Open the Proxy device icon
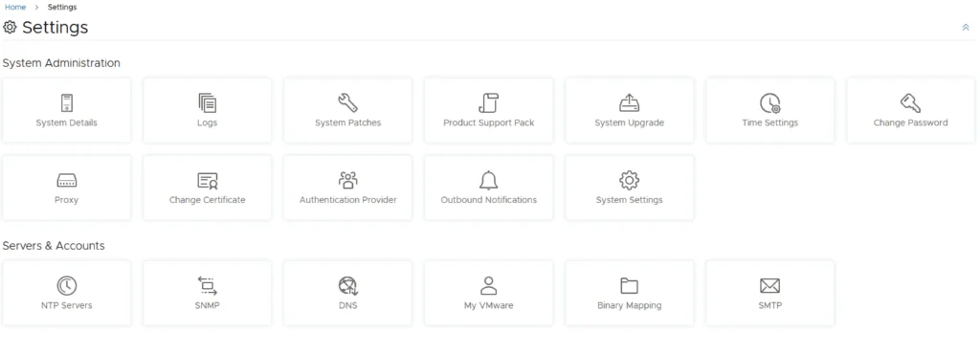 [66, 181]
